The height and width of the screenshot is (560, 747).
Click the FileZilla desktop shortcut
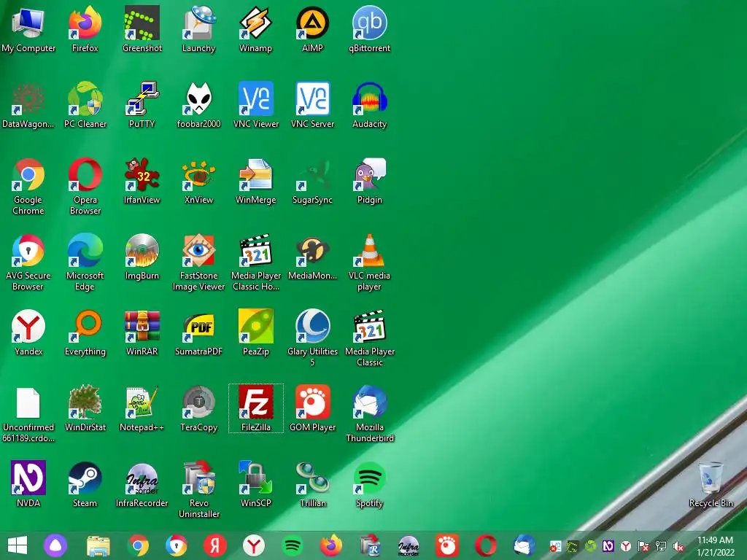[x=256, y=408]
